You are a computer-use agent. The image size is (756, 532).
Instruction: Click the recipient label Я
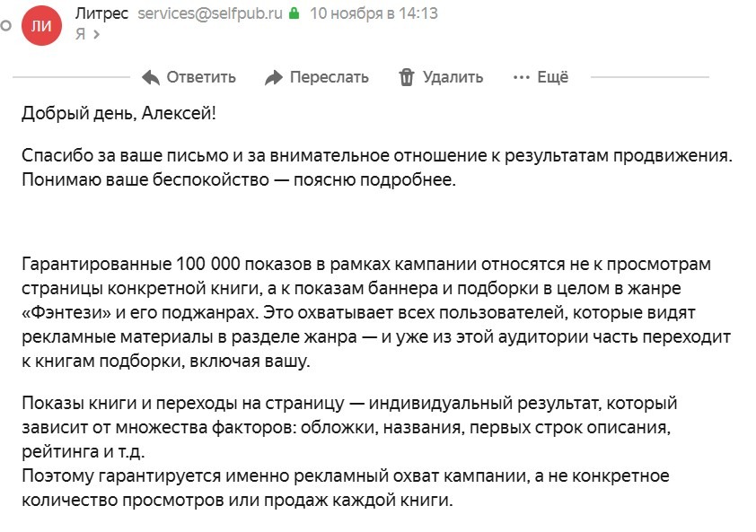click(80, 34)
